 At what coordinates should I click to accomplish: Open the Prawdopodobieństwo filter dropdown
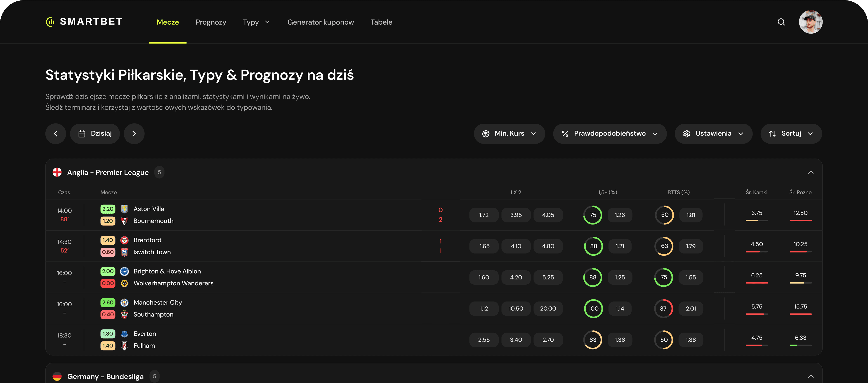pos(610,134)
